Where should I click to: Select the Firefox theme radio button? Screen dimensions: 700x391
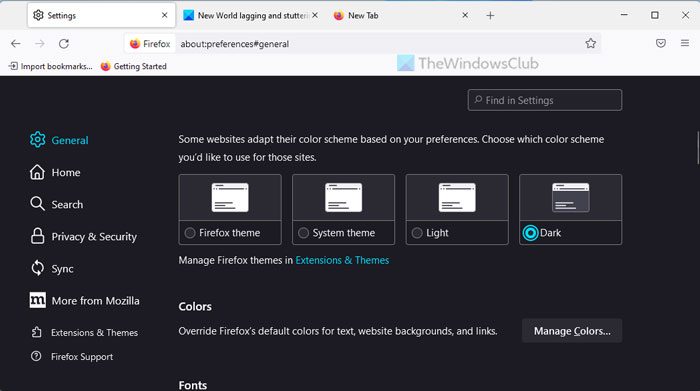190,233
